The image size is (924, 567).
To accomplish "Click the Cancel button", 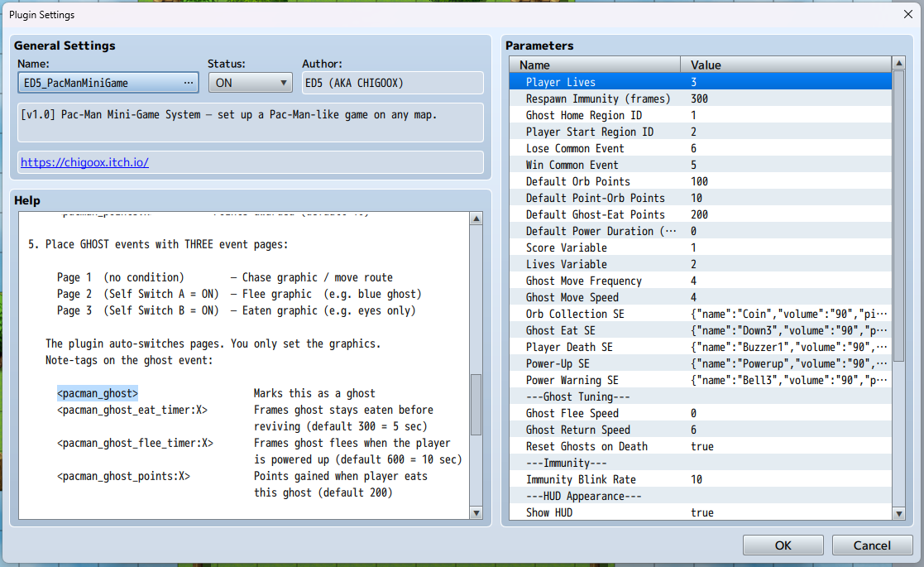I will (872, 545).
